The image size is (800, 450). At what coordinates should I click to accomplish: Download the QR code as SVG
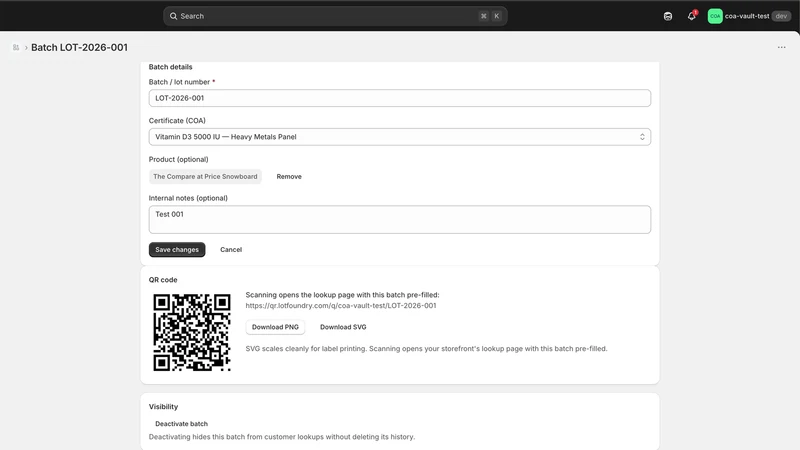pos(343,327)
